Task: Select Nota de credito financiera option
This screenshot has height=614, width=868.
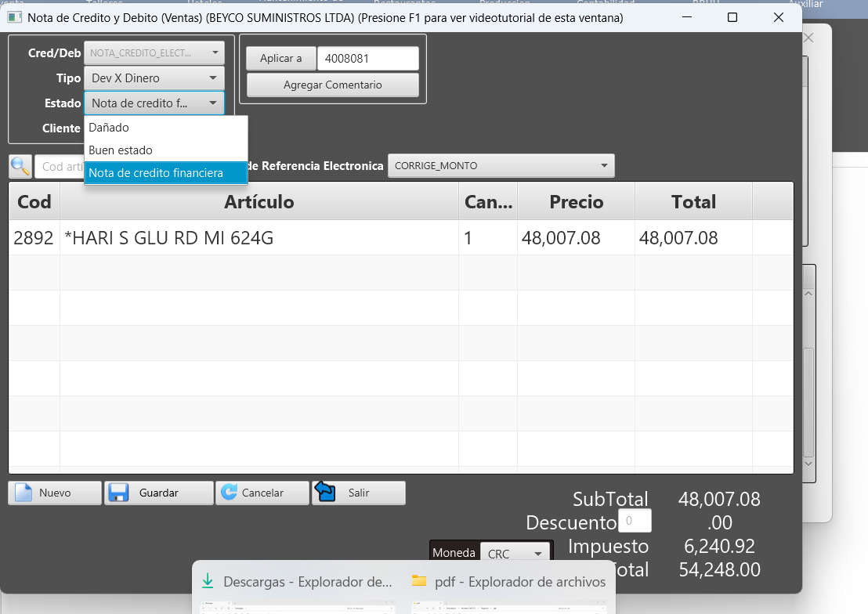Action: coord(156,173)
